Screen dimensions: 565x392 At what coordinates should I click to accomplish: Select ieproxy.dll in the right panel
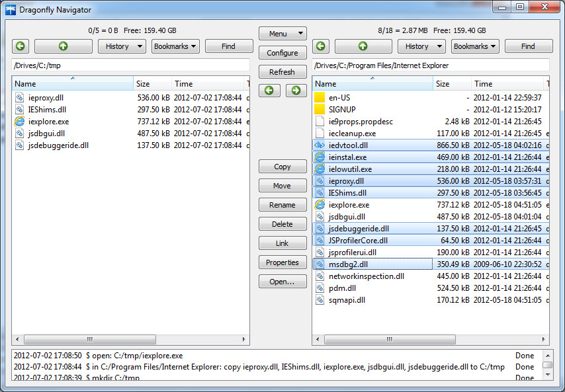pos(431,180)
